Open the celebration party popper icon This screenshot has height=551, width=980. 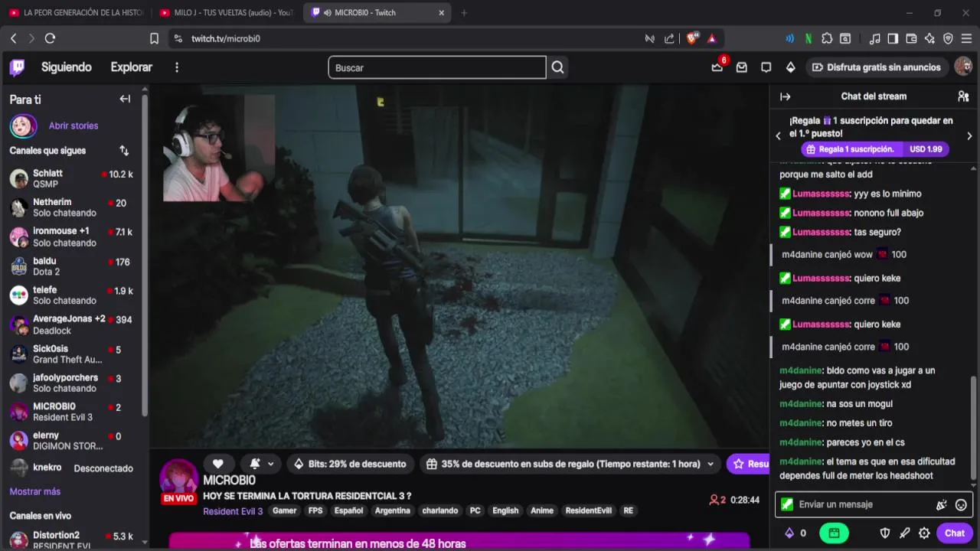pos(942,504)
